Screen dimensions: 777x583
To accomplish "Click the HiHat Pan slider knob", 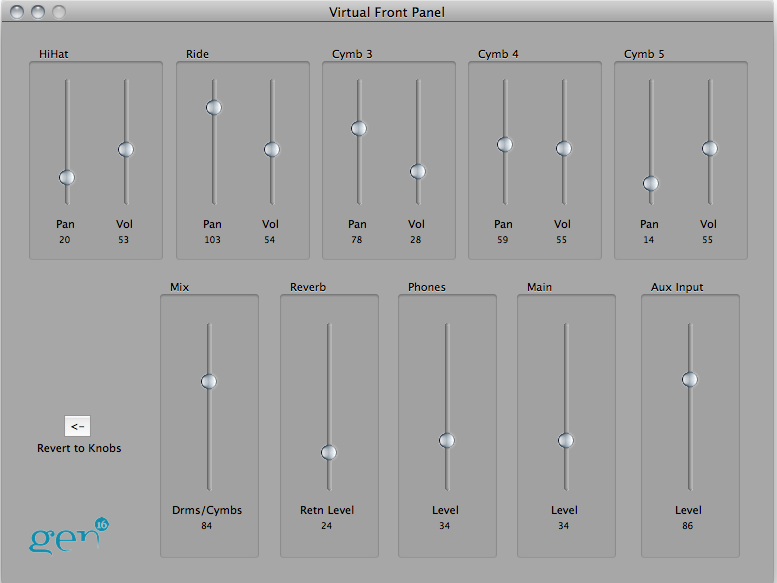I will point(67,178).
